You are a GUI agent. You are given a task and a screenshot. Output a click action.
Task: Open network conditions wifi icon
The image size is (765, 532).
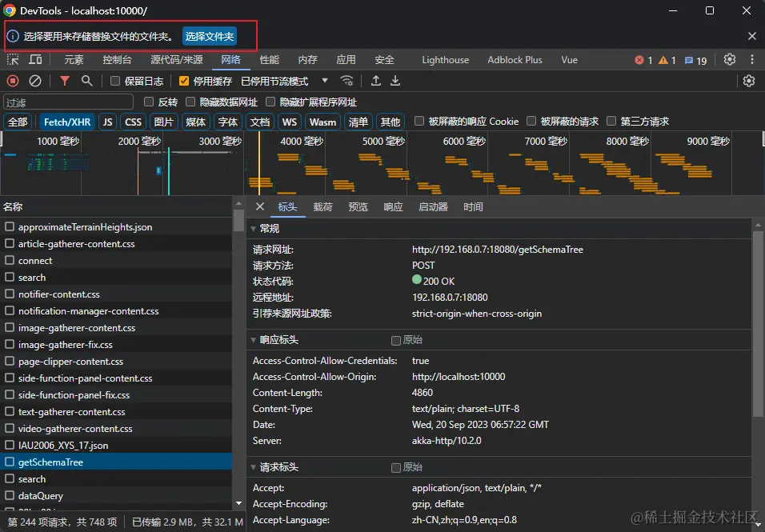(x=346, y=81)
